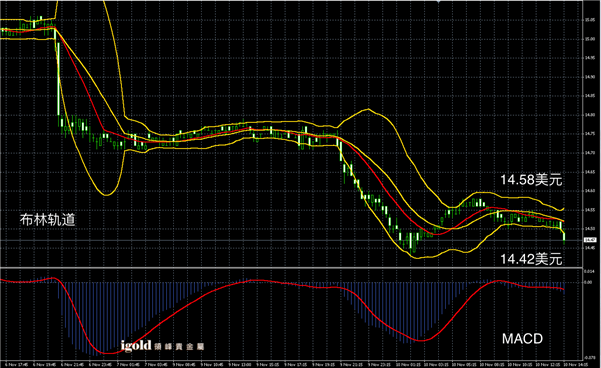Click the 10 Nov 01:15 time label
601x368 pixels.
click(x=406, y=364)
